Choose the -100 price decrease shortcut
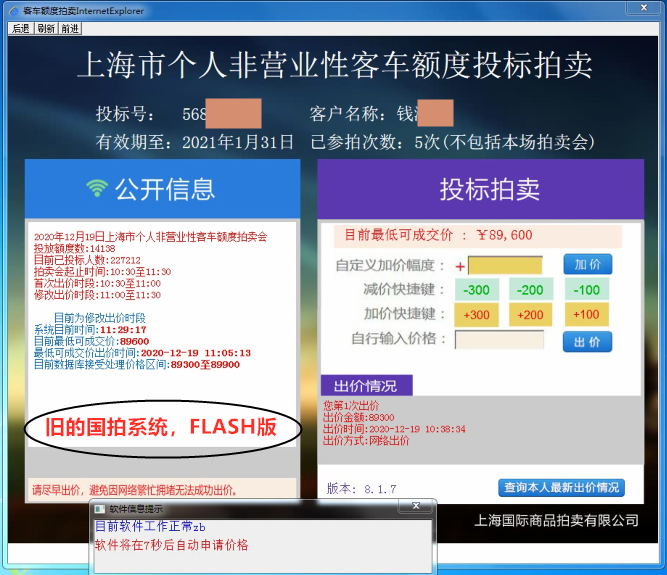This screenshot has width=667, height=575. (x=587, y=290)
